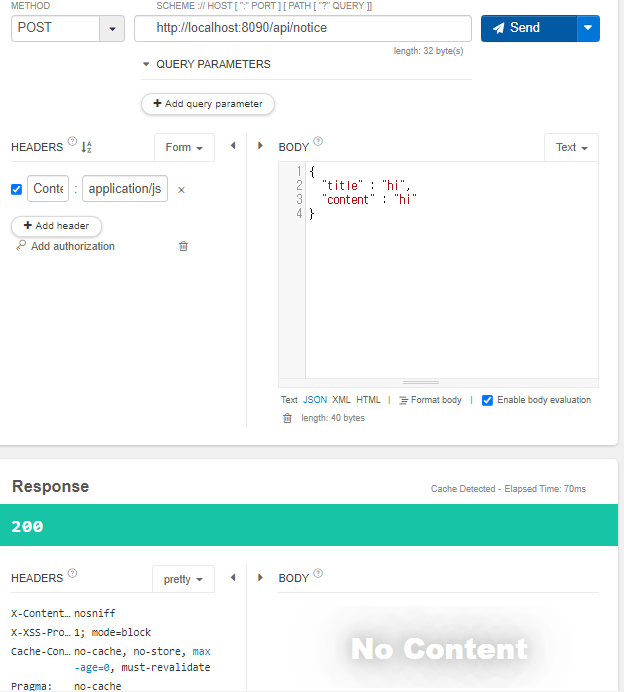This screenshot has width=624, height=692.
Task: Expand response headers panel with right arrow
Action: (x=260, y=577)
